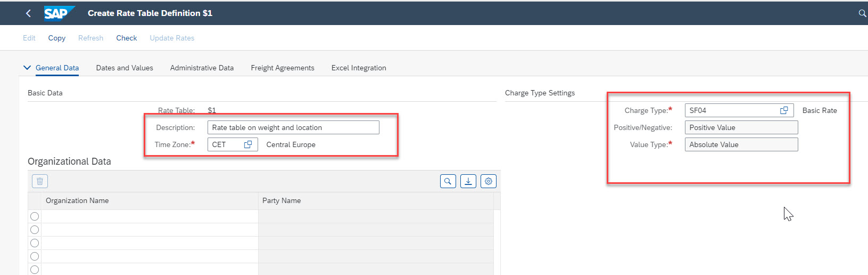Collapse the General Data section chevron
868x275 pixels.
(x=27, y=68)
